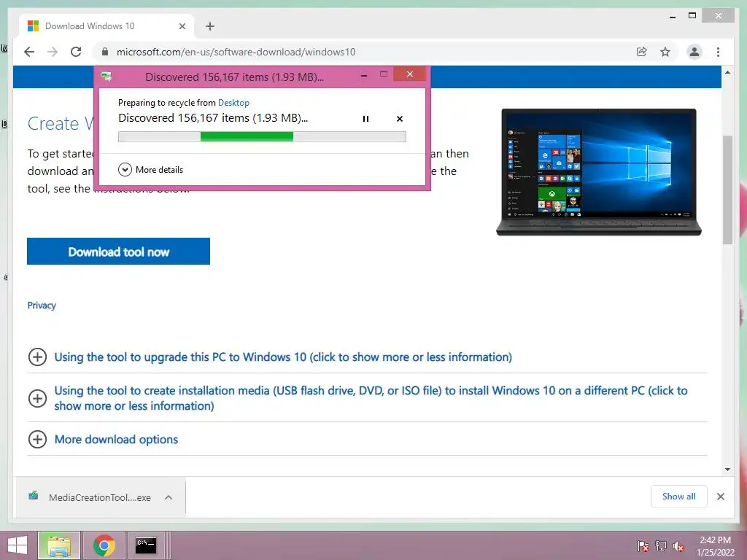Image resolution: width=747 pixels, height=560 pixels.
Task: Open a new tab with the plus button
Action: (210, 26)
